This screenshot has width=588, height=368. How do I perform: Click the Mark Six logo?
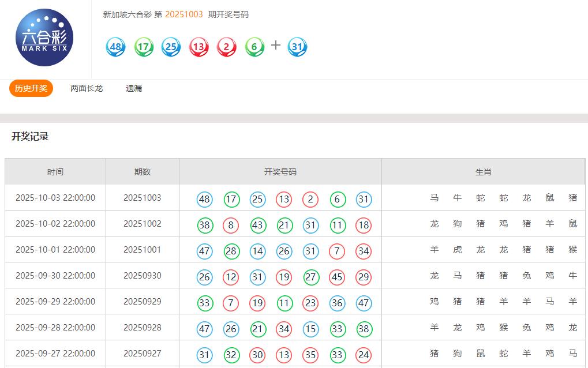click(x=44, y=37)
